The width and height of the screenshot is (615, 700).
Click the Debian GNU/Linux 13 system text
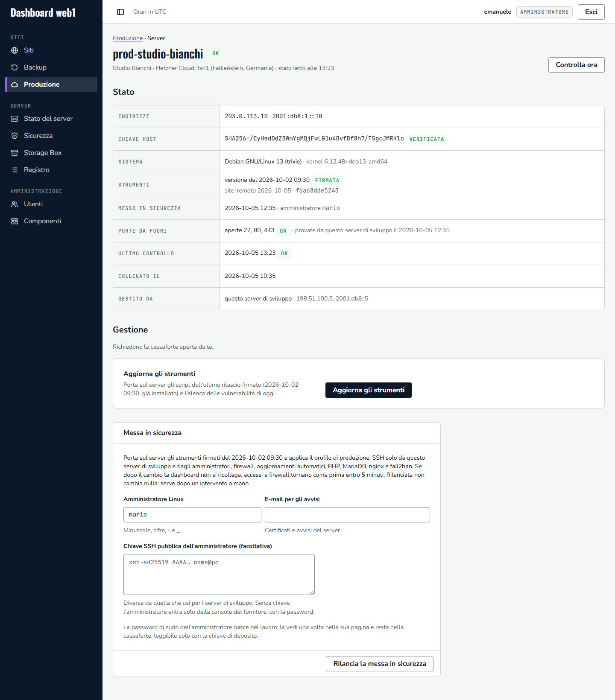[x=263, y=161]
